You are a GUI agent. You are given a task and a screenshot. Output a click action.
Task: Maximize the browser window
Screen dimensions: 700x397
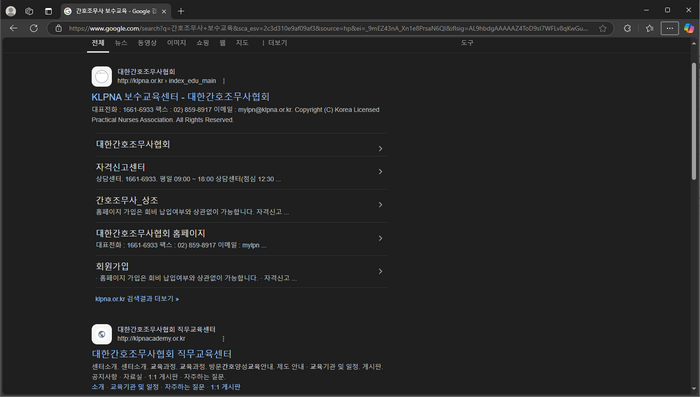point(667,10)
